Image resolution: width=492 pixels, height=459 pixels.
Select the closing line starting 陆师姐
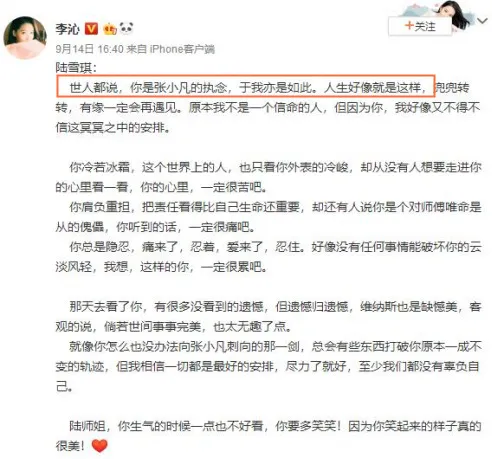(x=268, y=436)
